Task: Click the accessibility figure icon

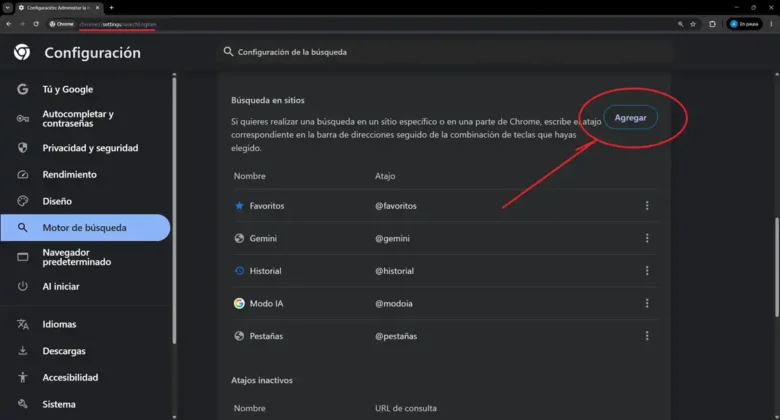Action: (22, 377)
